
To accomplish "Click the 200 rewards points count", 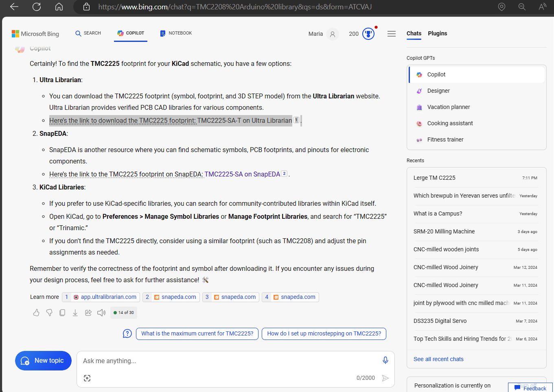I will (x=354, y=34).
